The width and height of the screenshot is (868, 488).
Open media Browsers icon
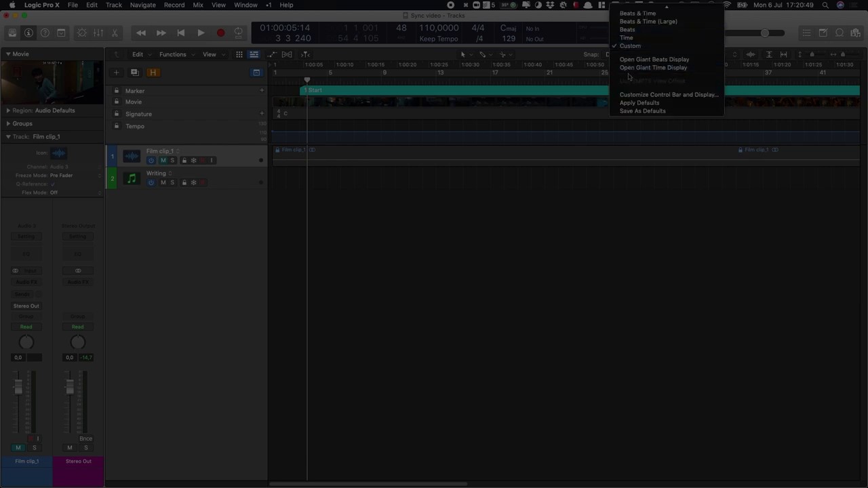pyautogui.click(x=856, y=33)
